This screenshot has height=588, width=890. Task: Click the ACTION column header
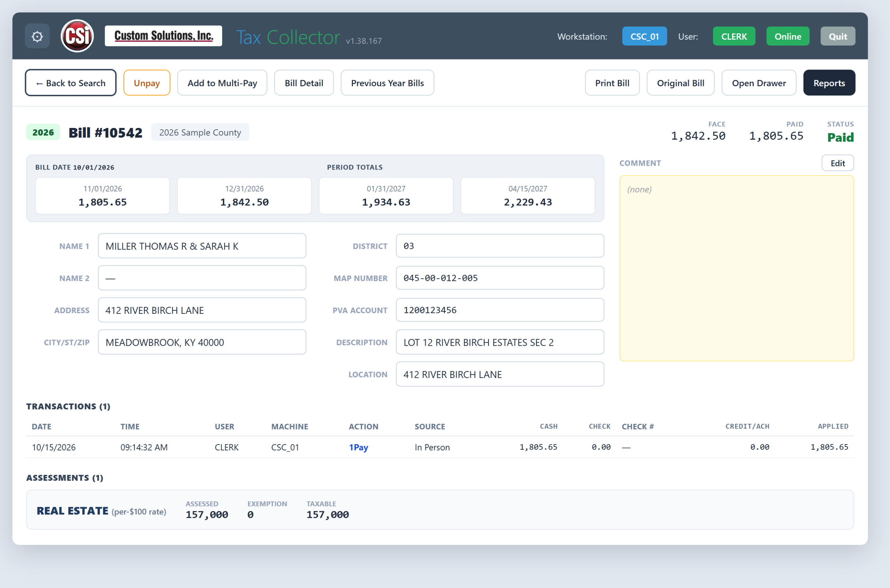pos(363,427)
